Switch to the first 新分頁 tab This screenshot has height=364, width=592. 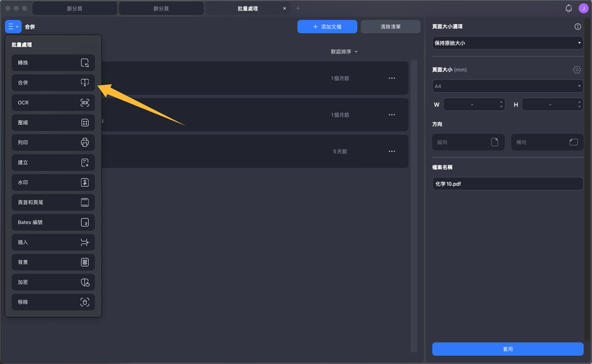tap(74, 8)
